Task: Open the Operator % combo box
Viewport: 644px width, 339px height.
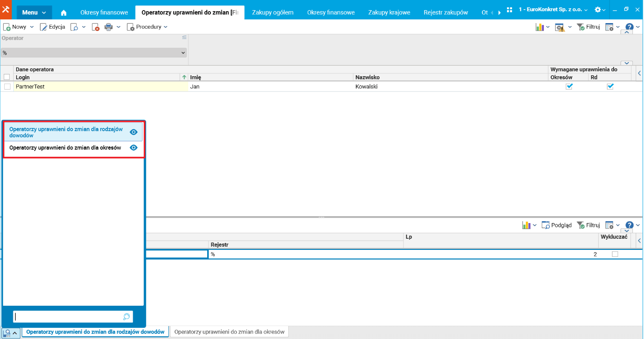Action: pyautogui.click(x=94, y=53)
